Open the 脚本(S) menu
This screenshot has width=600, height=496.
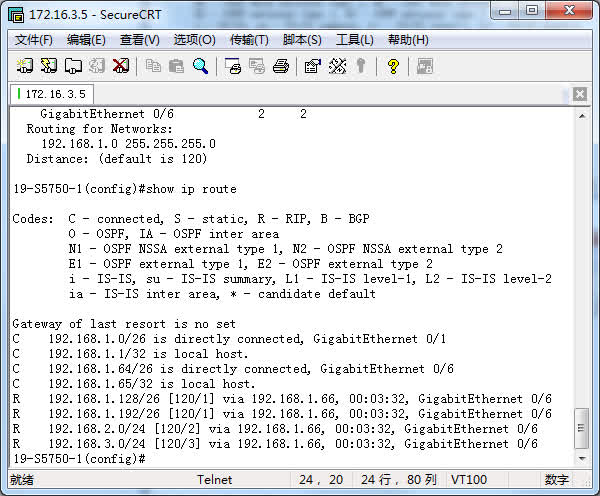click(x=302, y=40)
